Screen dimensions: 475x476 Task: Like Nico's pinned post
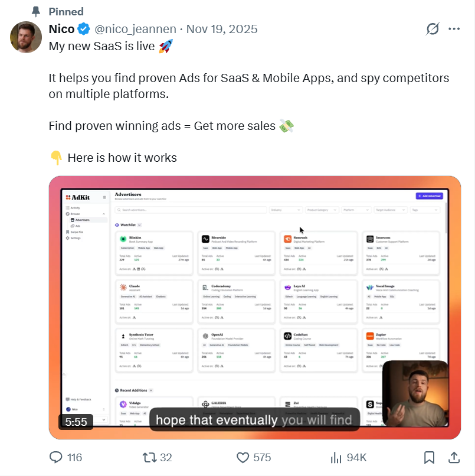click(x=242, y=457)
